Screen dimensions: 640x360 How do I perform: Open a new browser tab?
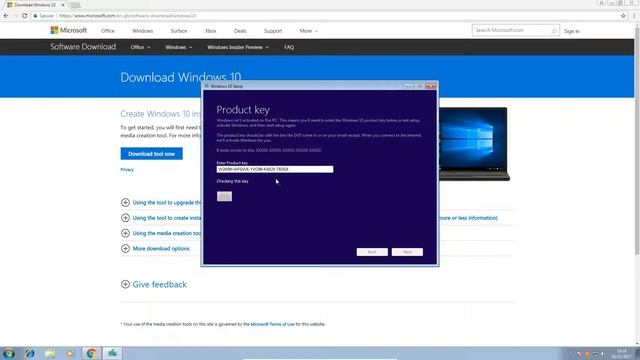75,5
